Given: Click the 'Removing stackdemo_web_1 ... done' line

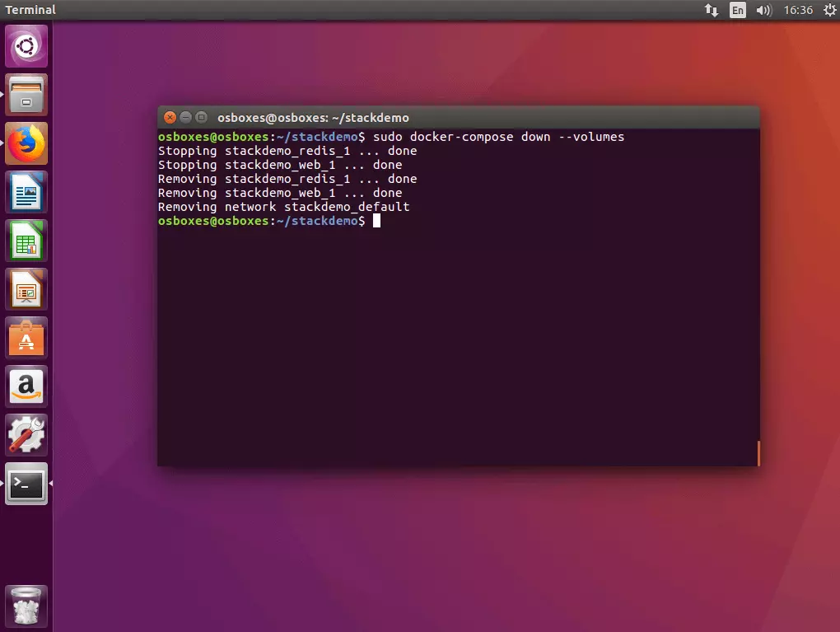Looking at the screenshot, I should [x=280, y=193].
